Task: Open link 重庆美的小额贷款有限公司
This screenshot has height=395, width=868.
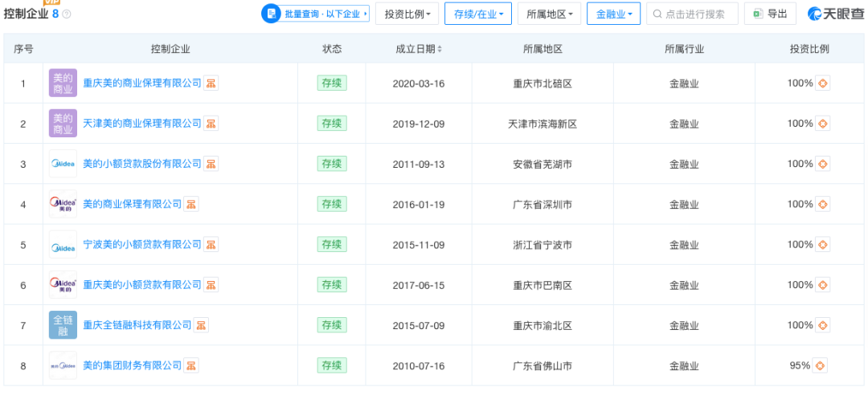Action: pos(141,285)
